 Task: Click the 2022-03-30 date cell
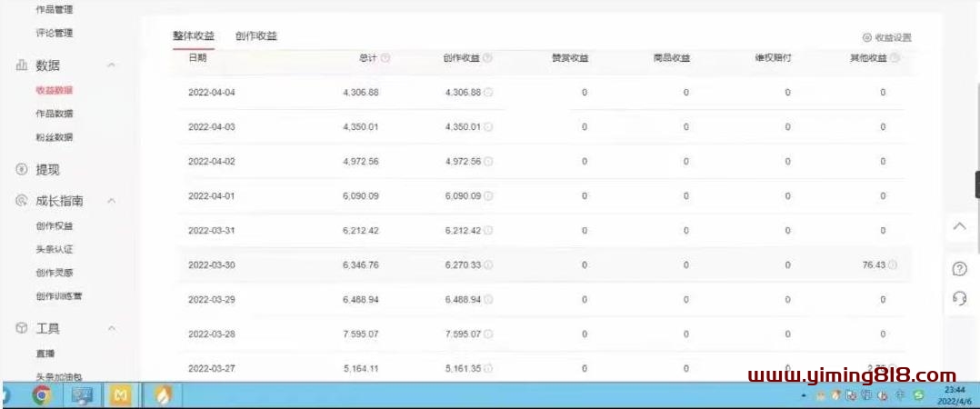212,264
